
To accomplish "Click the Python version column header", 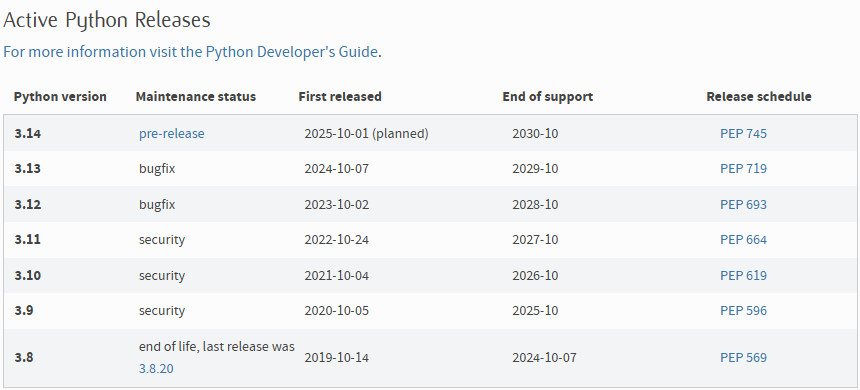I will click(60, 97).
